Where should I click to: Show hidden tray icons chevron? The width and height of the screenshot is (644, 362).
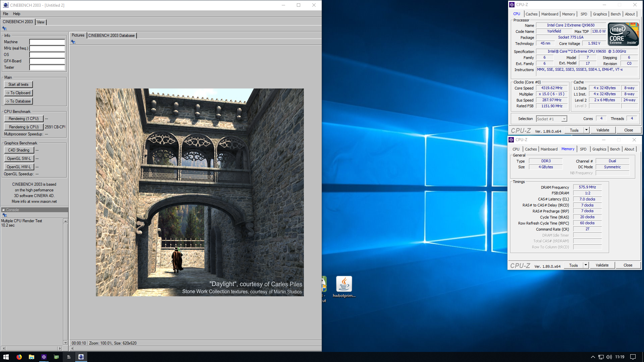pyautogui.click(x=593, y=357)
